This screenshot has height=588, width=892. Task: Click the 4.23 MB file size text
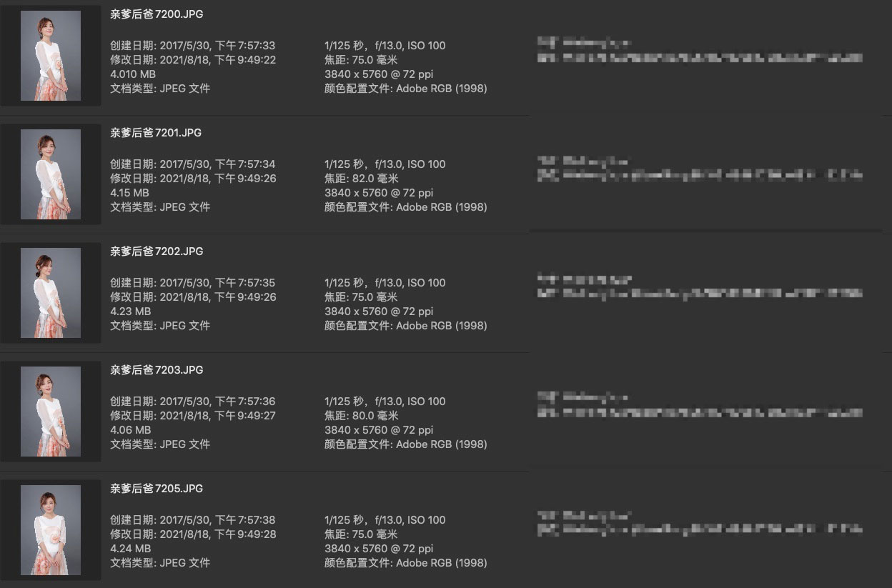click(130, 312)
